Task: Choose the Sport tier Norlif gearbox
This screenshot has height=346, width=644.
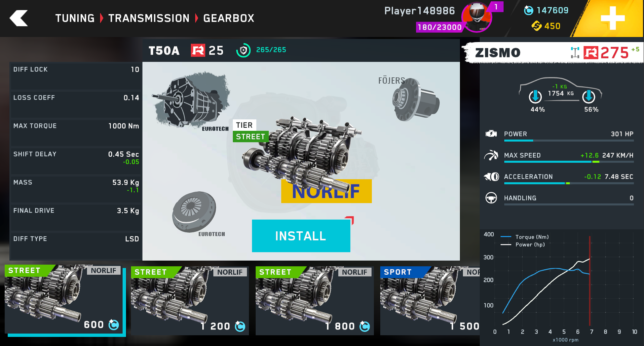Action: (x=430, y=301)
